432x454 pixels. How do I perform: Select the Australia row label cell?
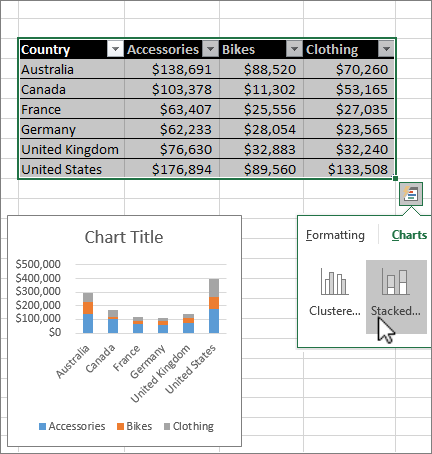72,69
